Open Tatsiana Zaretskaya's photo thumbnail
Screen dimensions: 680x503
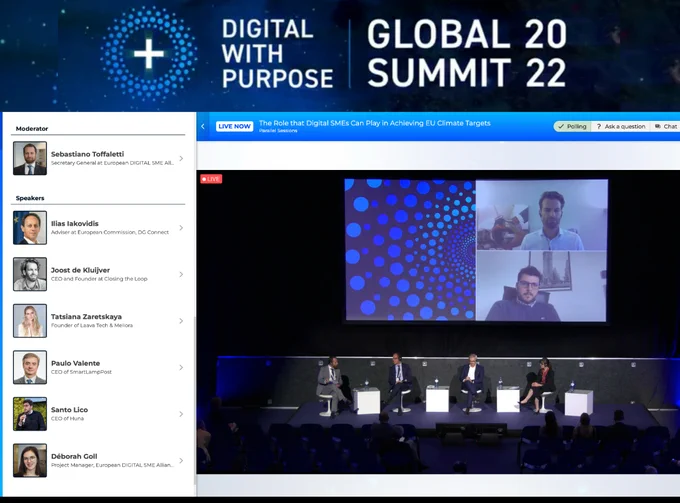[x=30, y=321]
